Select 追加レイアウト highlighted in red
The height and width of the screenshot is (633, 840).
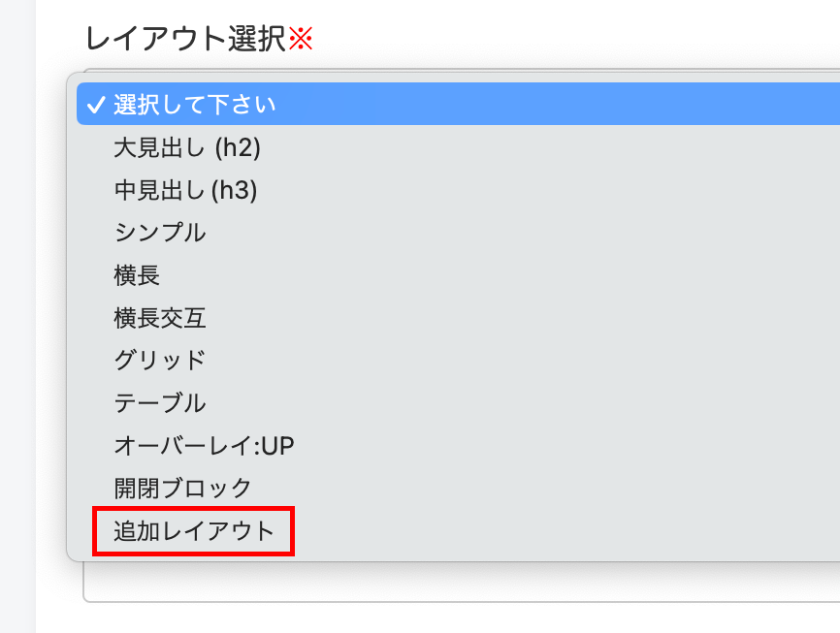pos(194,531)
